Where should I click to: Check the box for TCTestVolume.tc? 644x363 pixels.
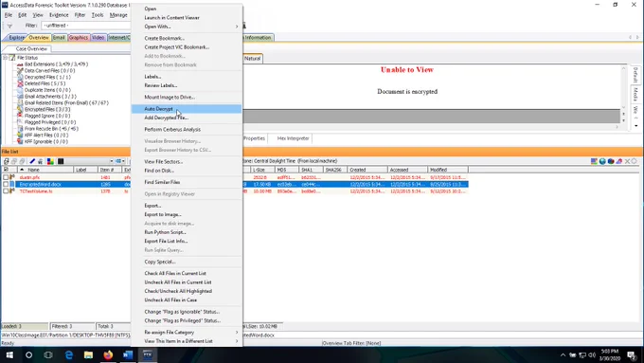6,191
